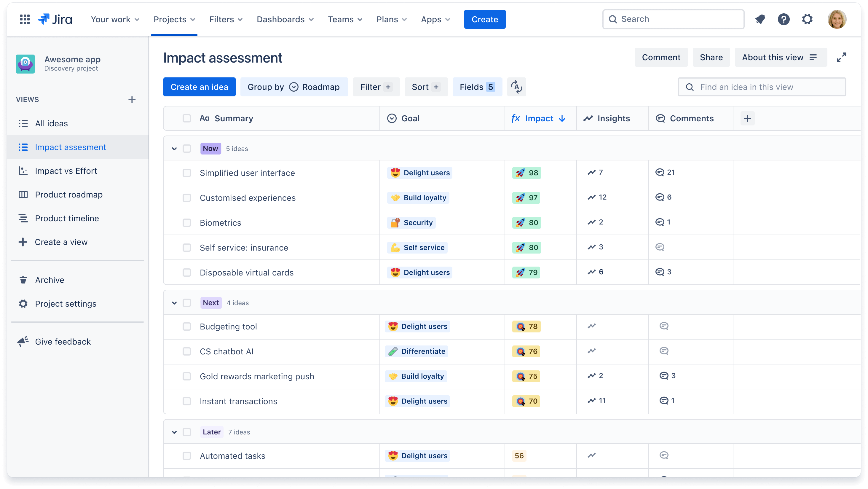Click the Find an idea search field
The height and width of the screenshot is (489, 868).
762,87
